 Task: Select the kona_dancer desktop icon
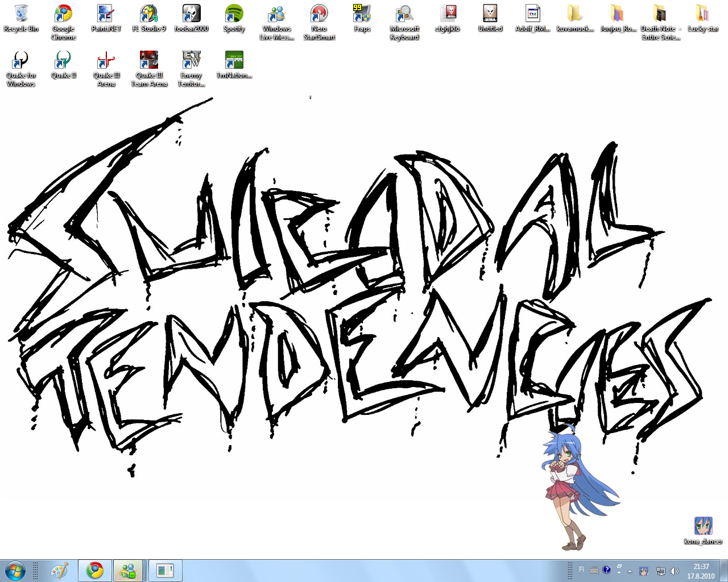click(703, 530)
